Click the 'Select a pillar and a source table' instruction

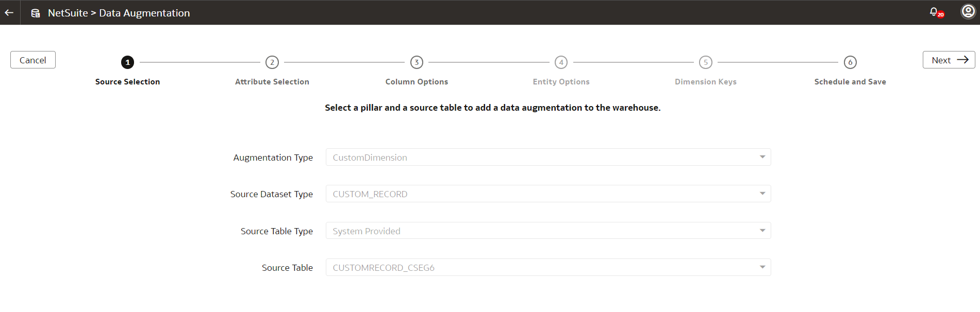click(x=492, y=108)
